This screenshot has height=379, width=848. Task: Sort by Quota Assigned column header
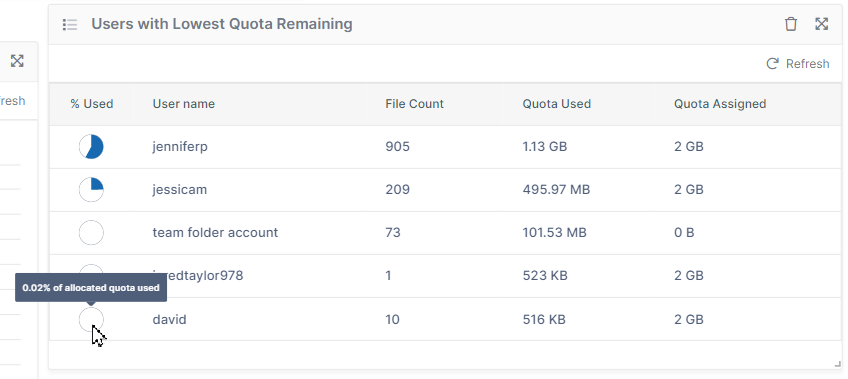coord(720,104)
